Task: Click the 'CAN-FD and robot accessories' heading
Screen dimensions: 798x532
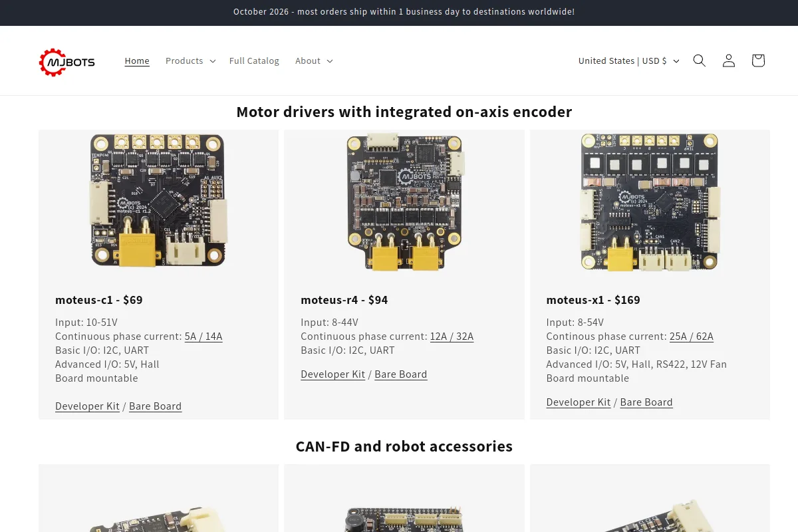Action: point(404,446)
